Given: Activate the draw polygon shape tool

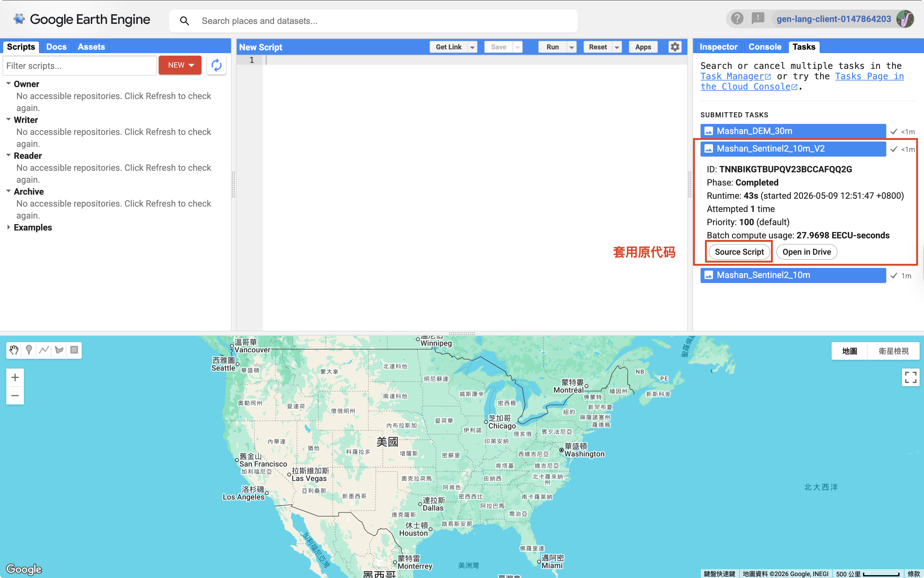Looking at the screenshot, I should pos(59,350).
